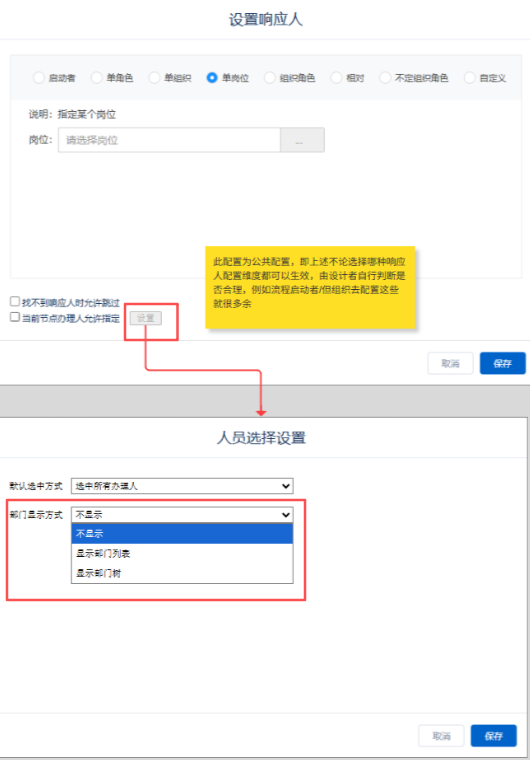Screen dimensions: 530x760
Task: Enable 找不到响应人时允许跳过 checkbox
Action: [15, 302]
